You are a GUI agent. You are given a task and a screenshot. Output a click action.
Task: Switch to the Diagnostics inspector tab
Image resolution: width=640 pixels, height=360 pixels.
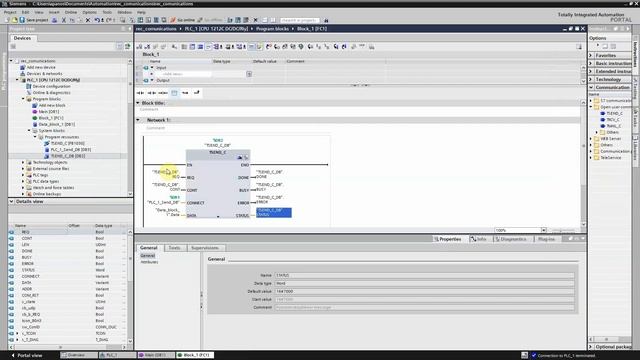(511, 239)
